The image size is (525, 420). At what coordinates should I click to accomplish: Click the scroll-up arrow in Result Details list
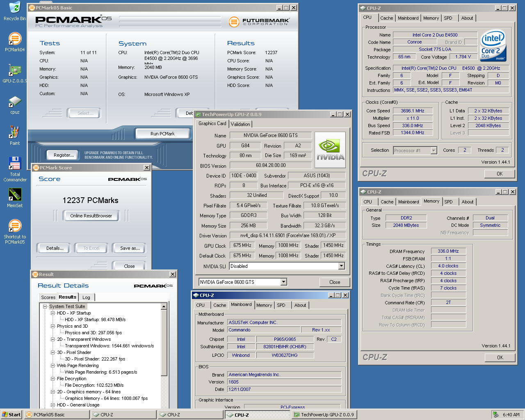click(x=164, y=306)
